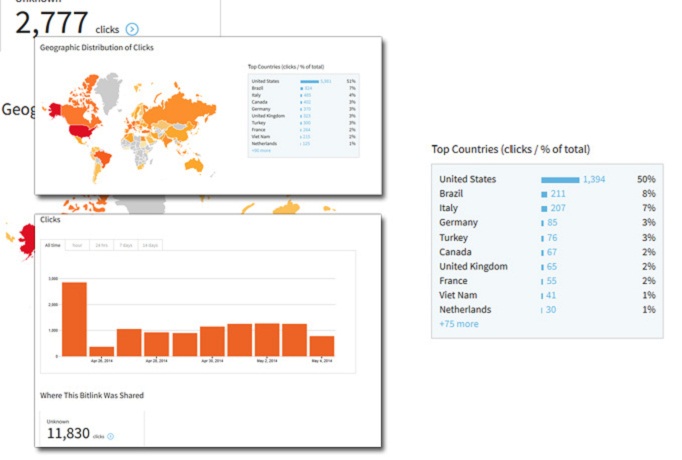Select the bar above Apr 26, 2014
This screenshot has width=682, height=460.
coord(102,351)
